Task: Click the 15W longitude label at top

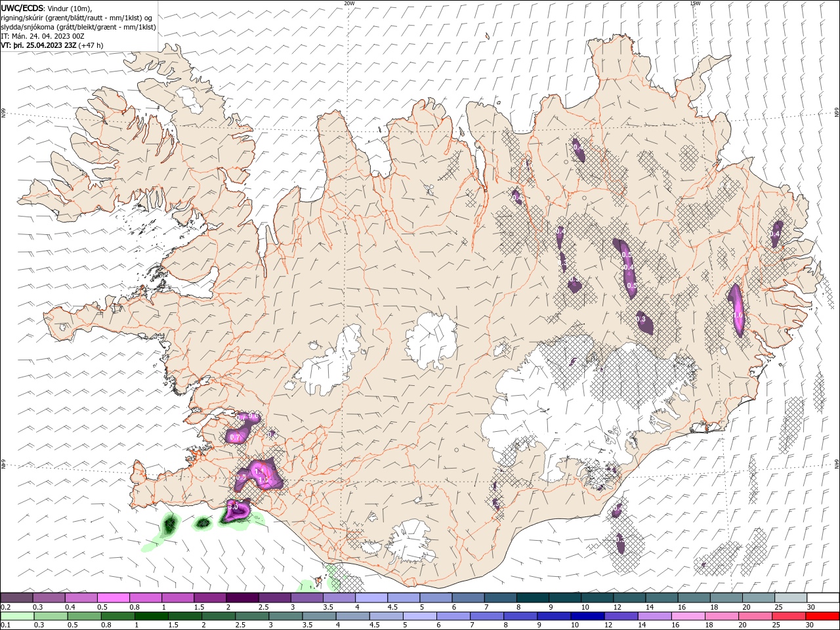Action: click(695, 3)
